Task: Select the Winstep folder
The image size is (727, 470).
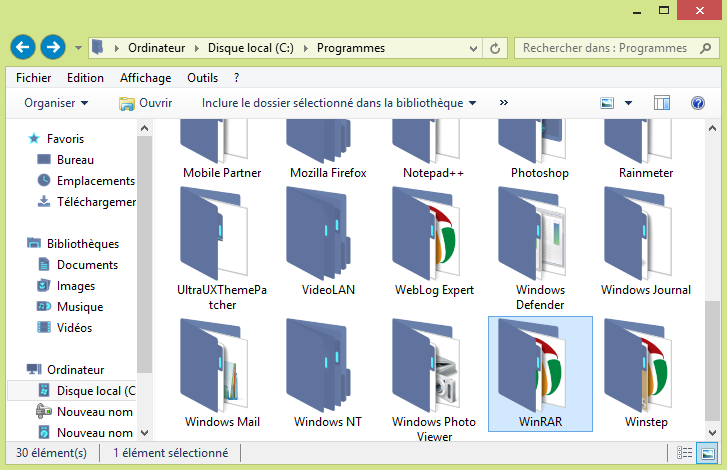Action: (x=646, y=374)
